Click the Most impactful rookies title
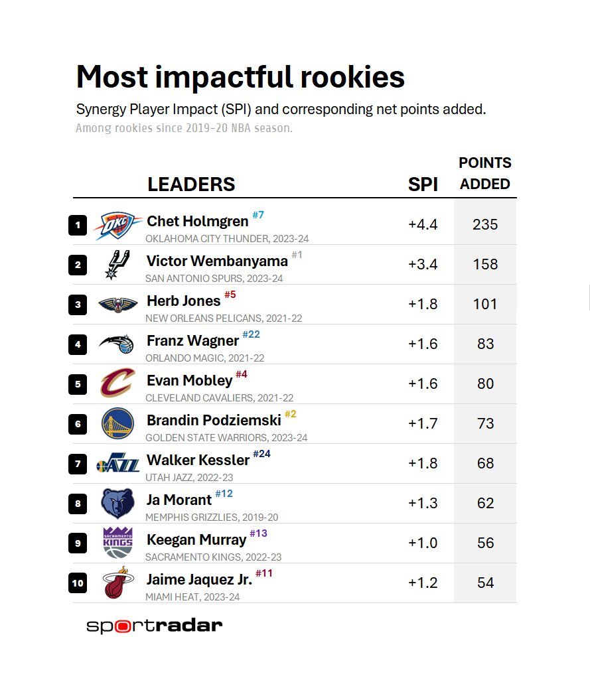 (240, 77)
